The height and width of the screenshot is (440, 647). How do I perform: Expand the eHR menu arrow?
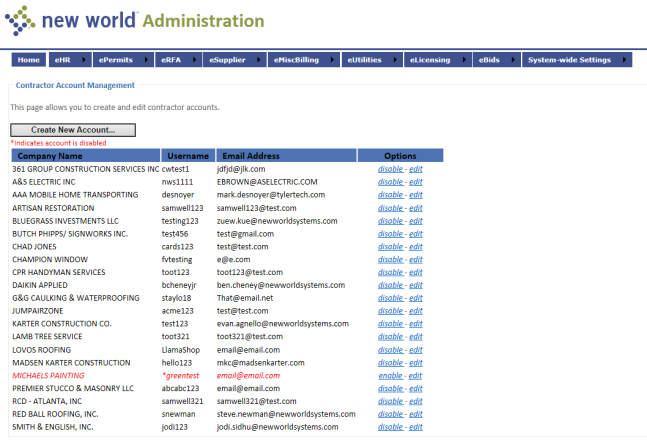pos(80,60)
